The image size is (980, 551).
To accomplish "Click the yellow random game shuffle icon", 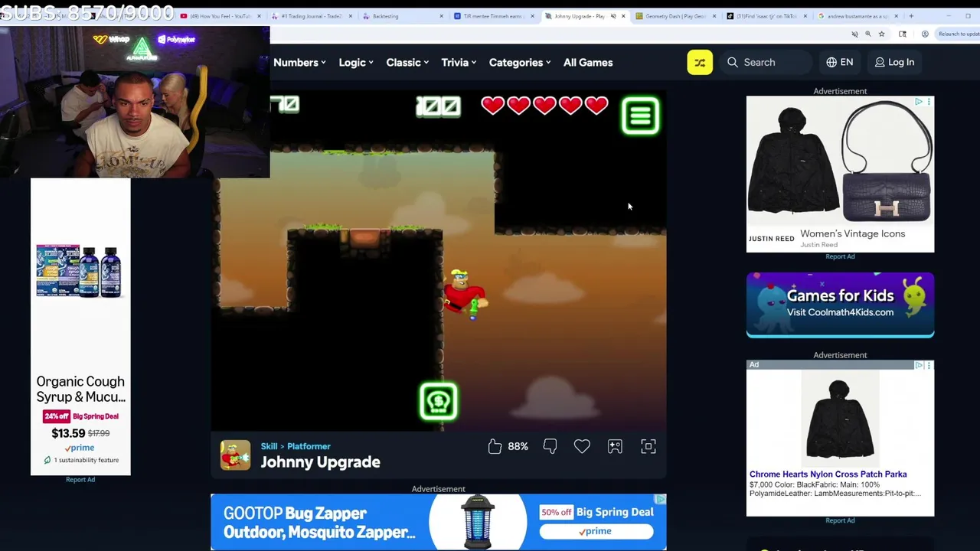I will (699, 62).
